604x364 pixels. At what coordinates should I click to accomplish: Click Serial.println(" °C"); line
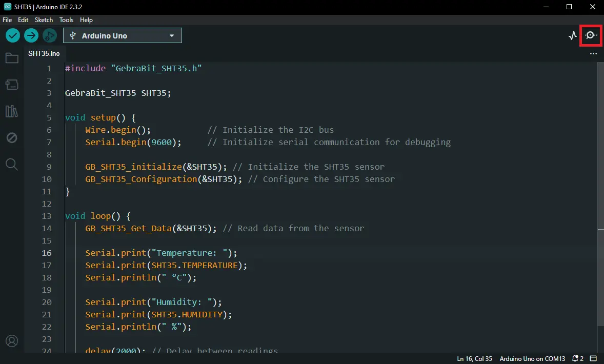pyautogui.click(x=140, y=278)
